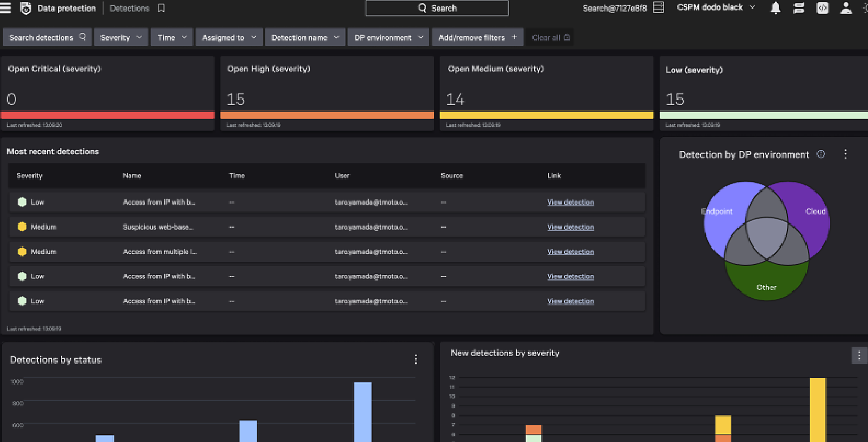Image resolution: width=868 pixels, height=442 pixels.
Task: Open the code developer tools icon
Action: pos(822,8)
